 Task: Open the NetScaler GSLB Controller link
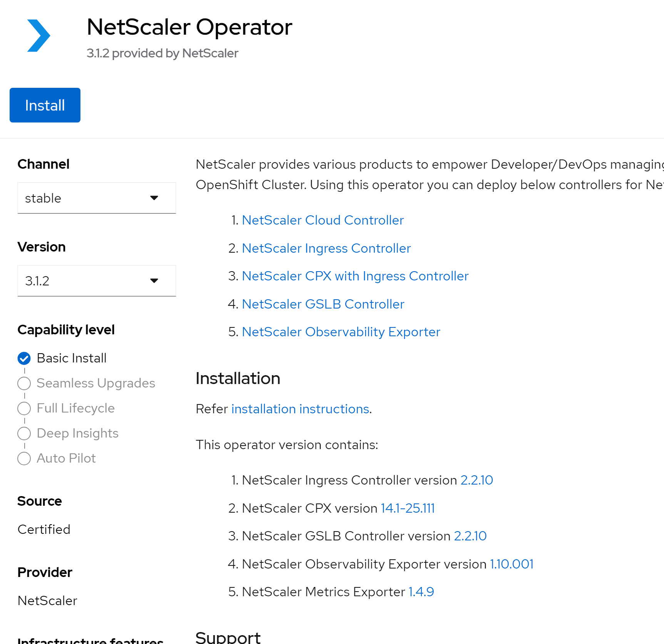click(323, 304)
